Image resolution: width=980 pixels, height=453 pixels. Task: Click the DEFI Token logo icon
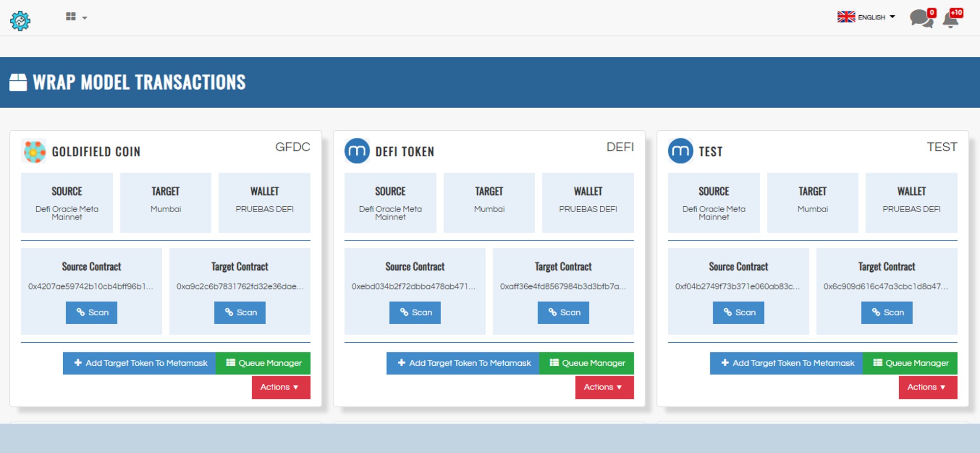click(x=357, y=151)
